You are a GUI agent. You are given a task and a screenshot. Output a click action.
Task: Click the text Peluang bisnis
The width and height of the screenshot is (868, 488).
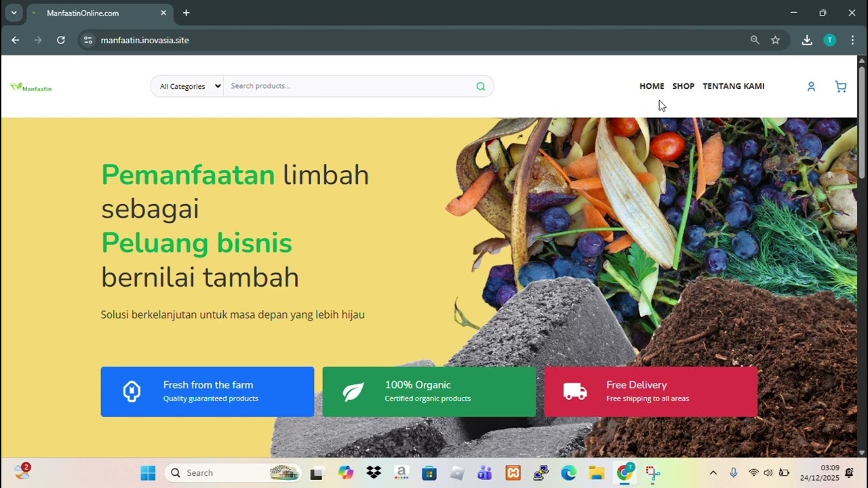click(x=197, y=243)
